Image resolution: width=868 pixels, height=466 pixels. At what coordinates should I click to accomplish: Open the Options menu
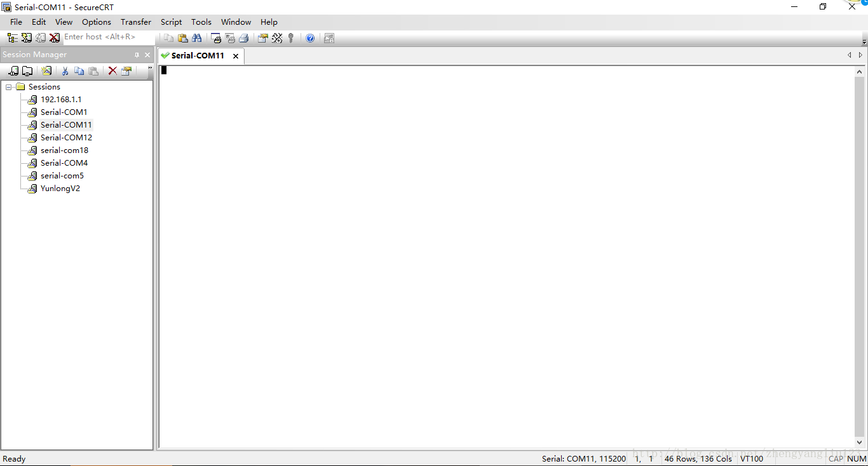tap(97, 22)
